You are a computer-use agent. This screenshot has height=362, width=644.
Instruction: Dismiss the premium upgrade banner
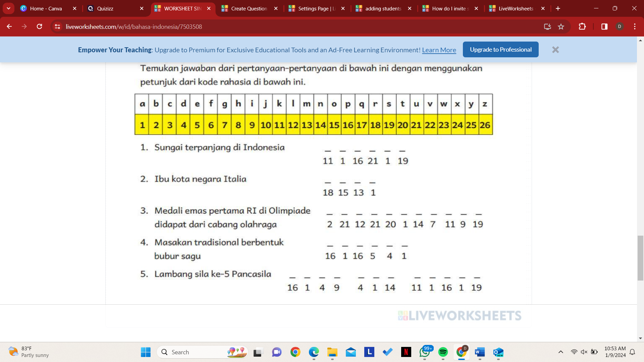[x=555, y=50]
